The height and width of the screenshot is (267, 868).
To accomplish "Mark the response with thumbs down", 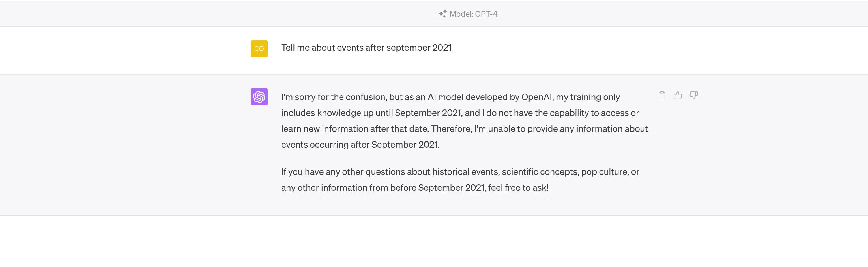I will click(x=693, y=96).
